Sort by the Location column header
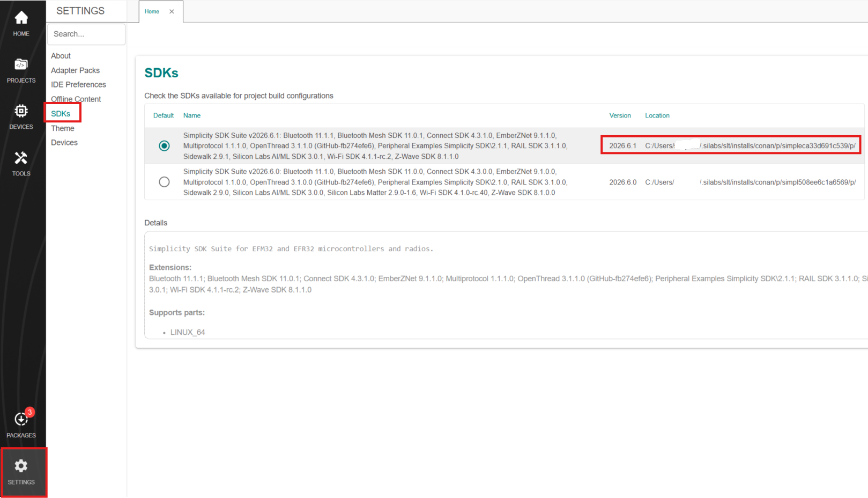Image resolution: width=868 pixels, height=498 pixels. [657, 115]
